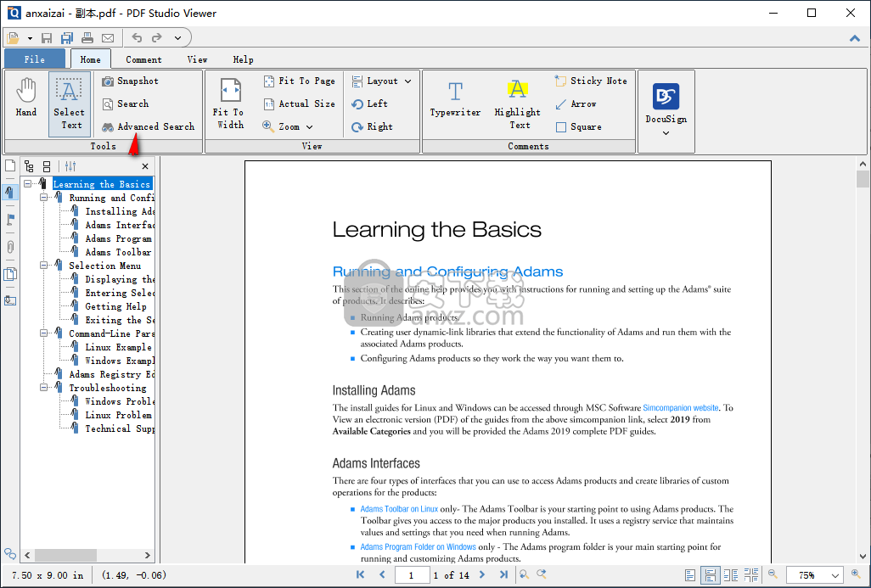This screenshot has width=871, height=588.
Task: Open bookmark options sliders icon
Action: 70,166
